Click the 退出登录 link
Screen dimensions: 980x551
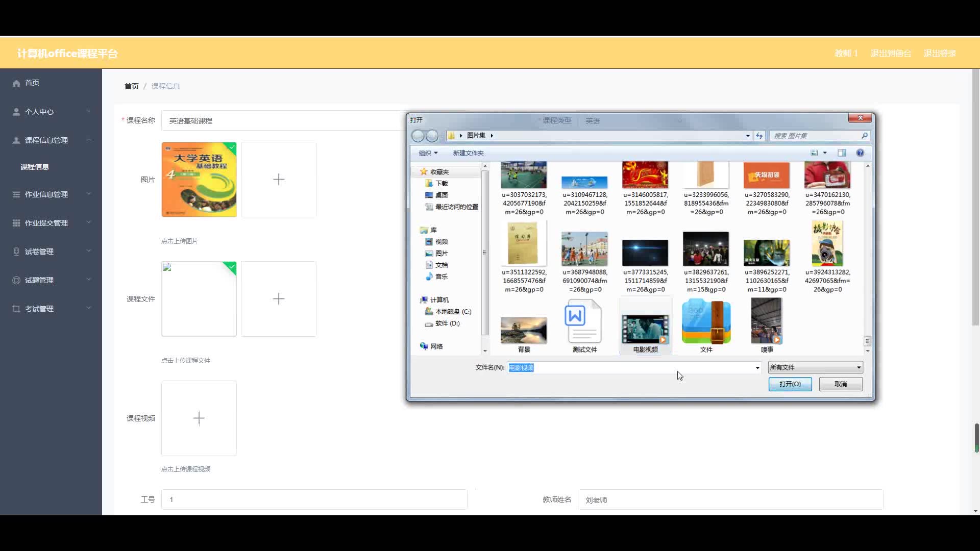coord(939,54)
